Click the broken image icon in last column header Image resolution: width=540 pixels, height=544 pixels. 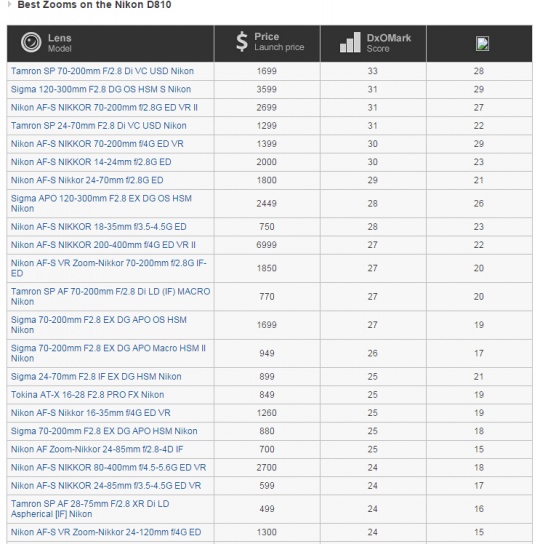pos(482,44)
